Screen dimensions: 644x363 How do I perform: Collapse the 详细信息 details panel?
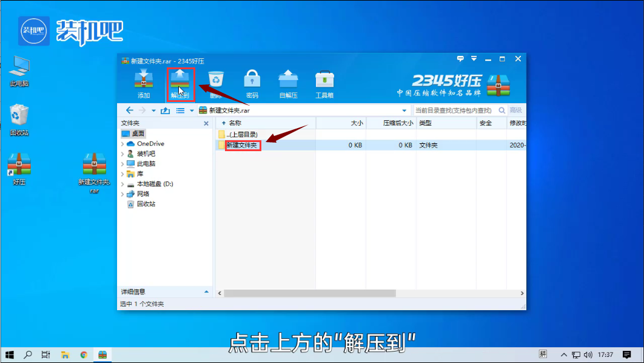click(206, 292)
